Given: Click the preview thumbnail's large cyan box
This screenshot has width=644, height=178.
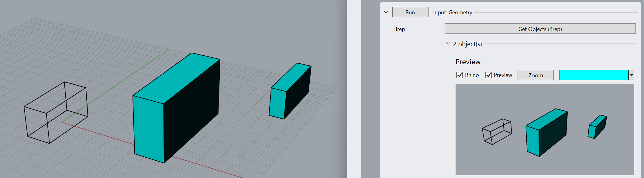Looking at the screenshot, I should [x=547, y=132].
